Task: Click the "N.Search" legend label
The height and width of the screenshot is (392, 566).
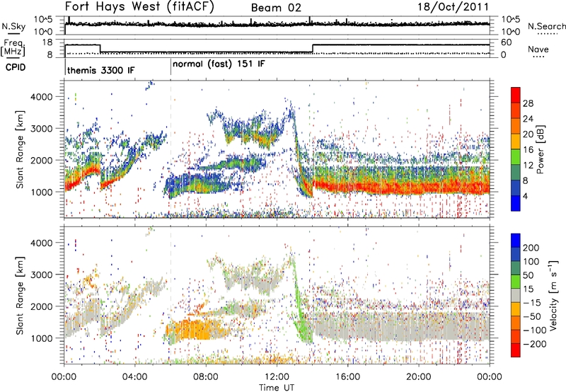Action: (x=547, y=26)
